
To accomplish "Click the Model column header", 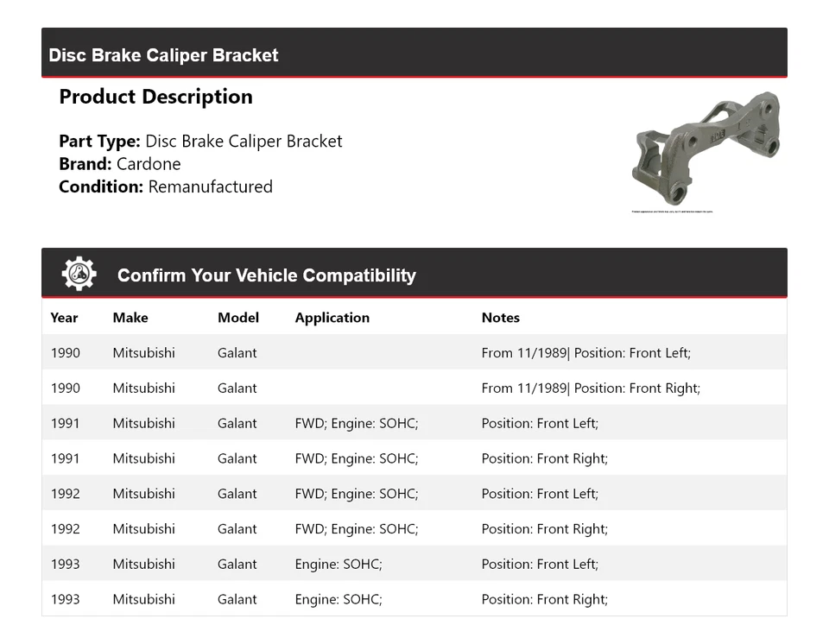I will [238, 318].
